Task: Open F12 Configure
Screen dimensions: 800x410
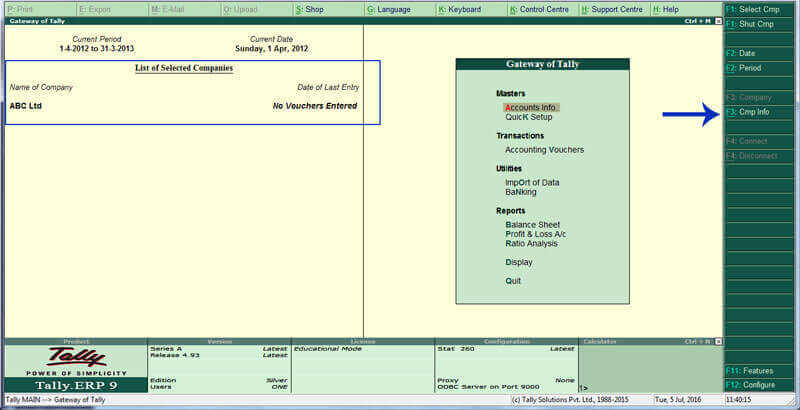Action: [x=759, y=385]
